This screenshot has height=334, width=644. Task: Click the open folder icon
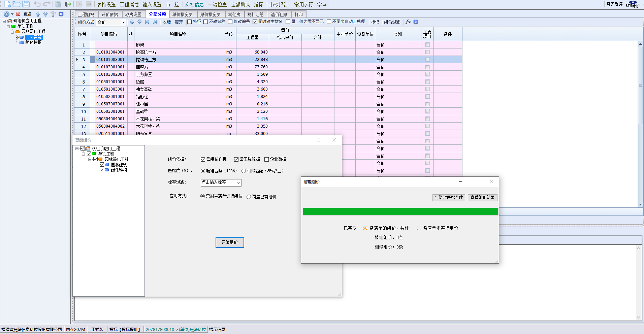pyautogui.click(x=17, y=4)
